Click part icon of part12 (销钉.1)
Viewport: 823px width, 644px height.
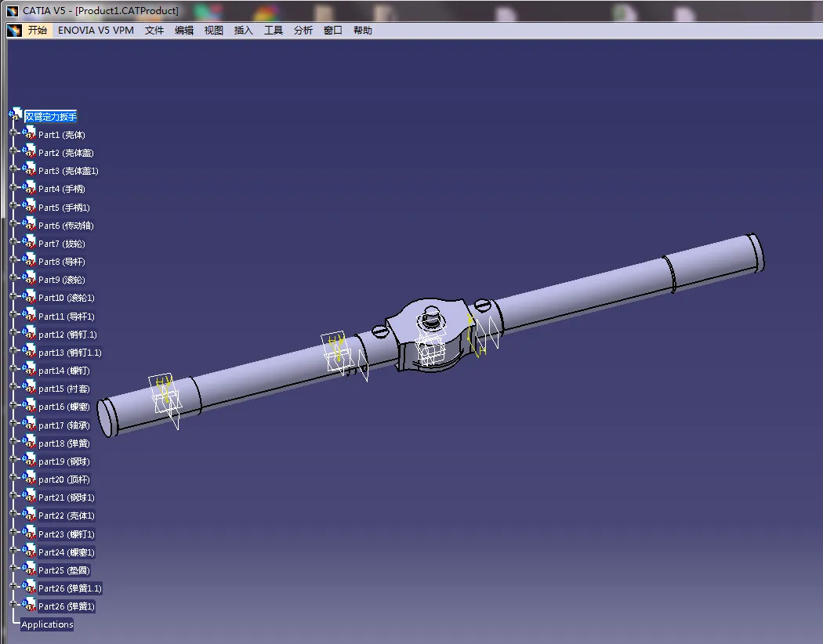point(30,332)
